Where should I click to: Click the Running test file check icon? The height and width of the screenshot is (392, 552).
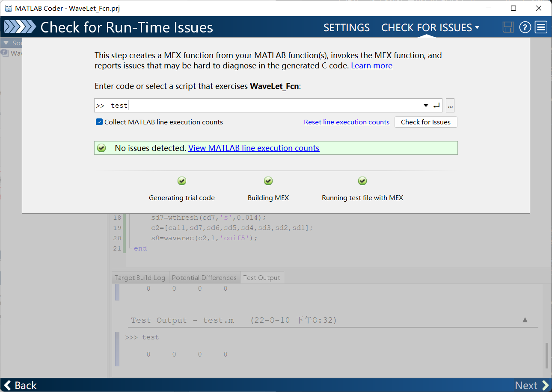[x=362, y=181]
